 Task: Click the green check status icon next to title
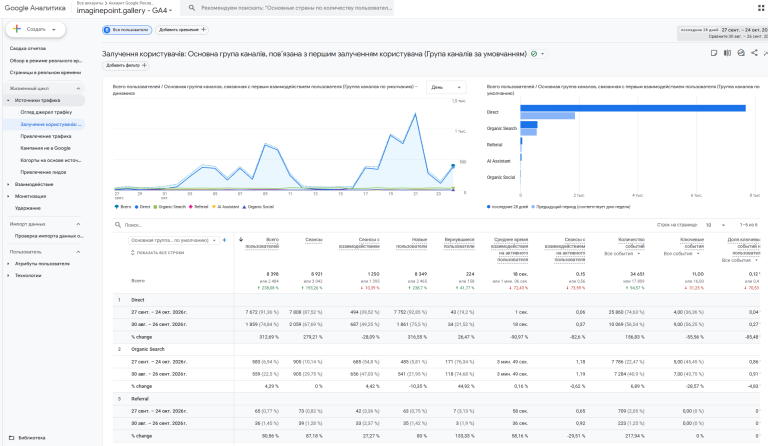(534, 54)
